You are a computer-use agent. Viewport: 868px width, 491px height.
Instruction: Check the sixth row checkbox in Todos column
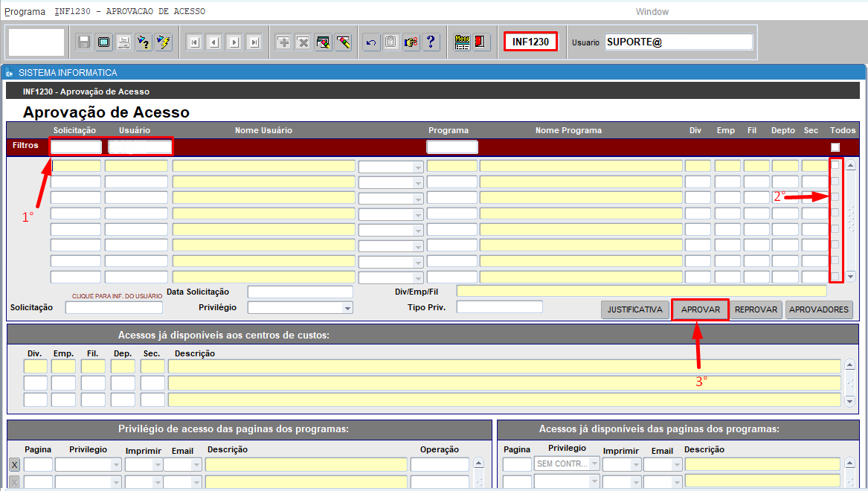pos(835,244)
